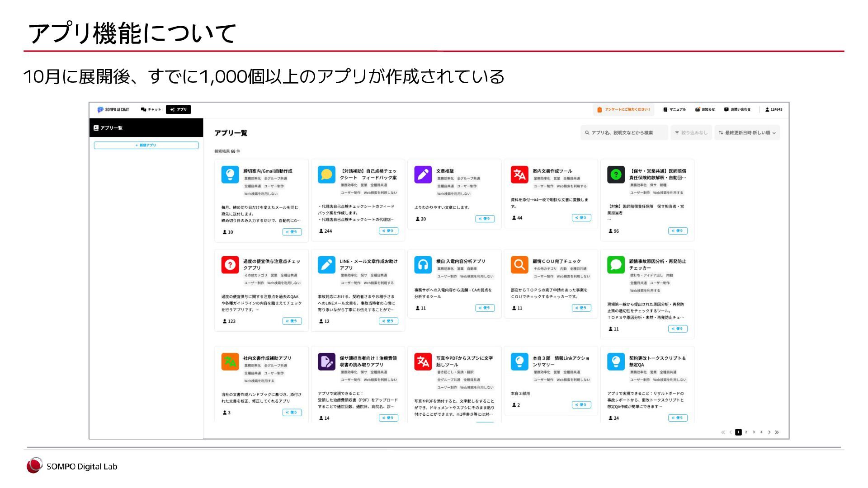This screenshot has height=488, width=868.
Task: Go to the next page chevron
Action: 769,432
